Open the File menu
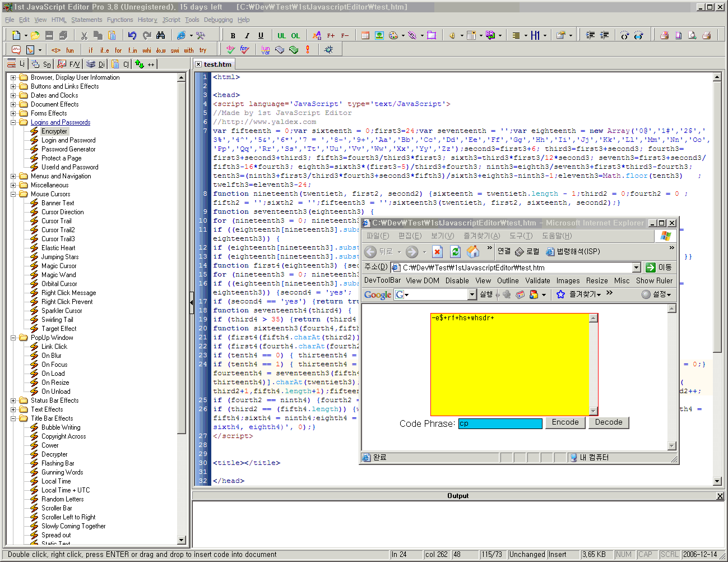The width and height of the screenshot is (728, 562). click(x=10, y=20)
